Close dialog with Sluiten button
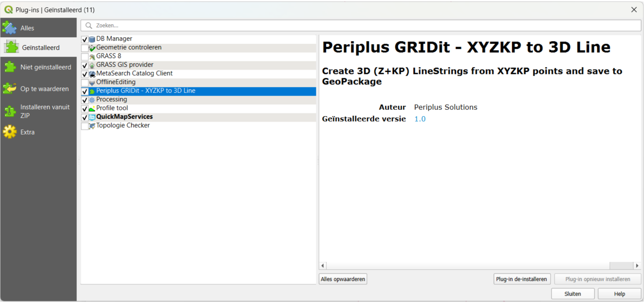This screenshot has width=644, height=302. click(573, 294)
